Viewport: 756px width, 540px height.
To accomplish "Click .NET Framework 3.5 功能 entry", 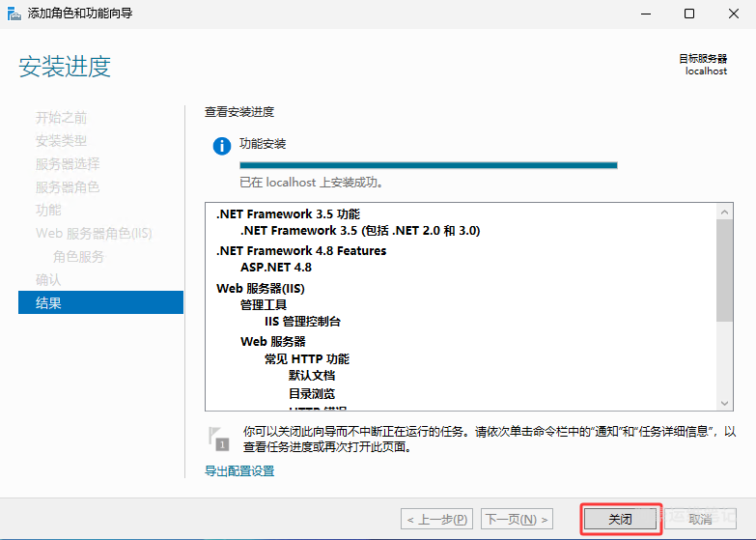I will pyautogui.click(x=289, y=213).
